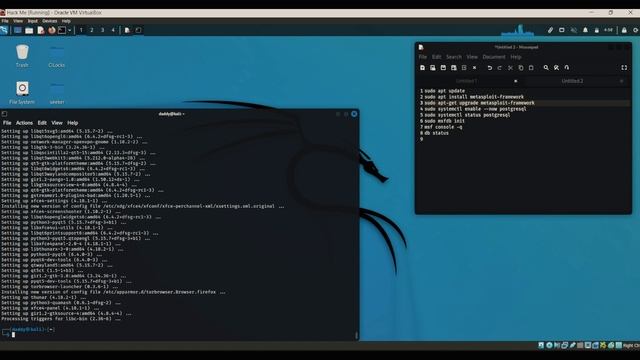The image size is (640, 360).
Task: Switch to workspace 1
Action: [x=81, y=30]
